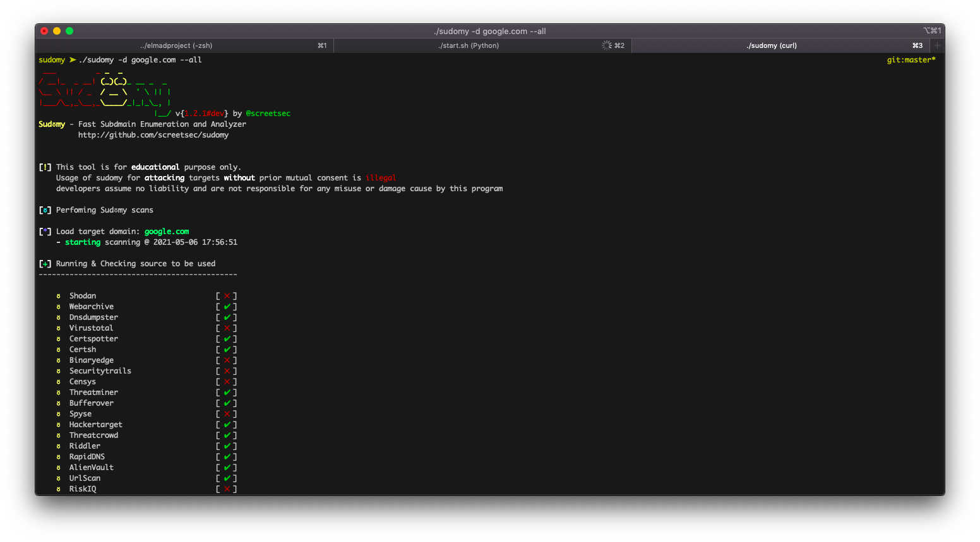Click the sudomy shell prompt line
The height and width of the screenshot is (542, 980).
[51, 59]
